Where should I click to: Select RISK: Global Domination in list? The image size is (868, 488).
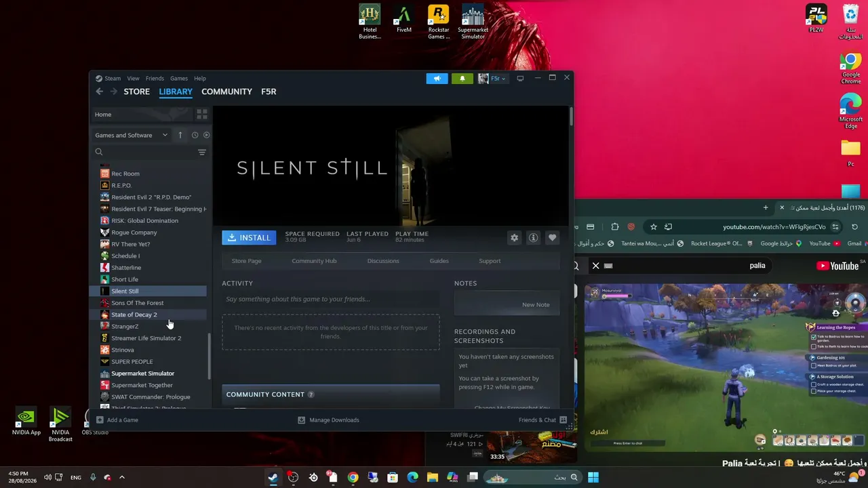pos(153,220)
